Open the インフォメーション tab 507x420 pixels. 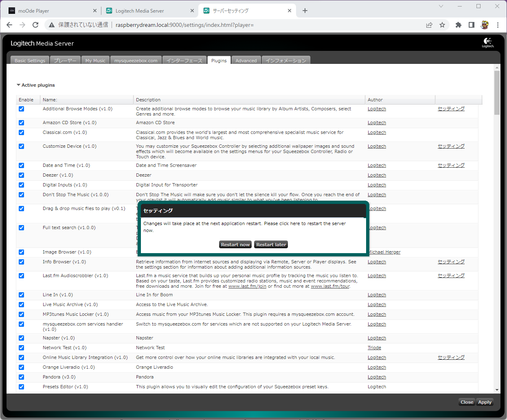[286, 61]
